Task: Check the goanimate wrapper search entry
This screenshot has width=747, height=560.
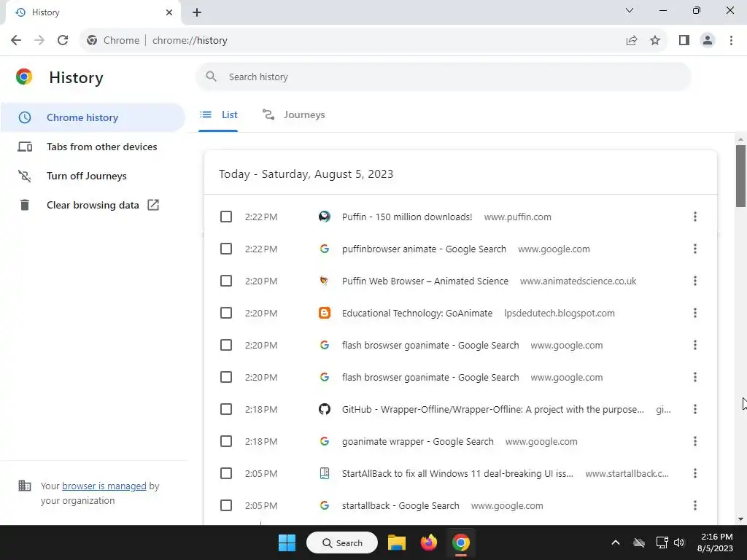Action: tap(226, 441)
